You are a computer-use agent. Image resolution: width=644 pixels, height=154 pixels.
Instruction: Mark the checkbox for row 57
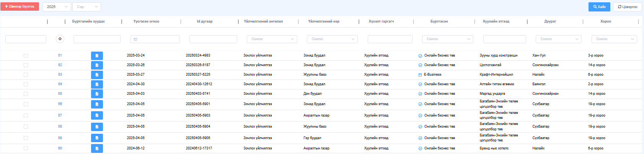26,115
